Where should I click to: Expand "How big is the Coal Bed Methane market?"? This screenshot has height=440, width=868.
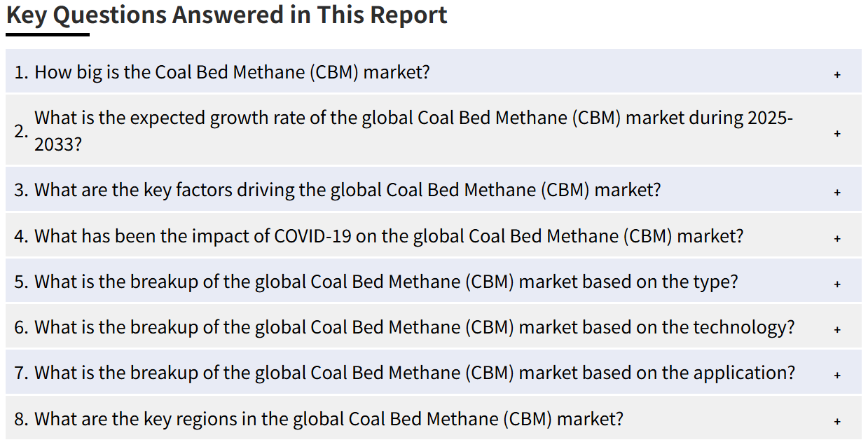[232, 72]
